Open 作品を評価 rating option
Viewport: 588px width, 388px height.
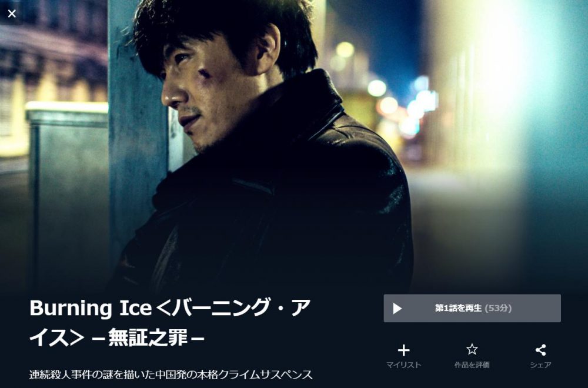[472, 364]
